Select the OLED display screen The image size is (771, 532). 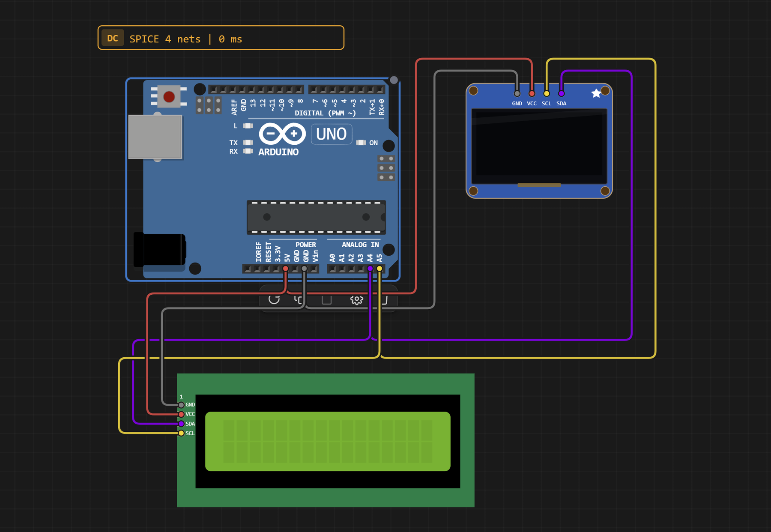click(539, 146)
